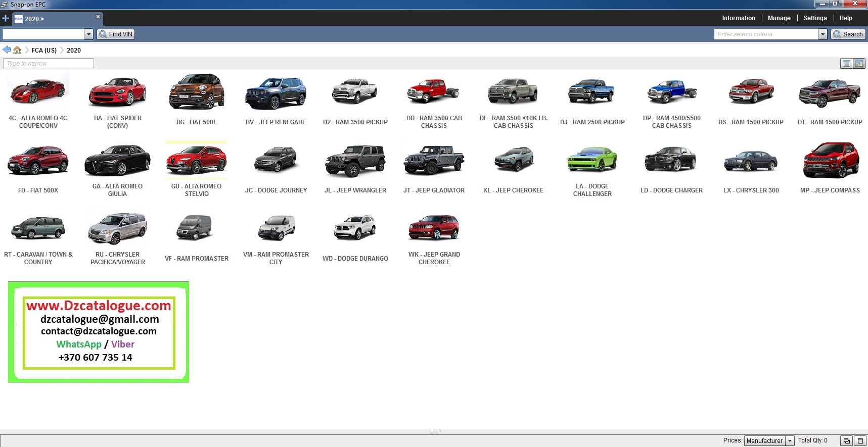Select FCA (US) breadcrumb
The height and width of the screenshot is (447, 868).
(x=44, y=51)
